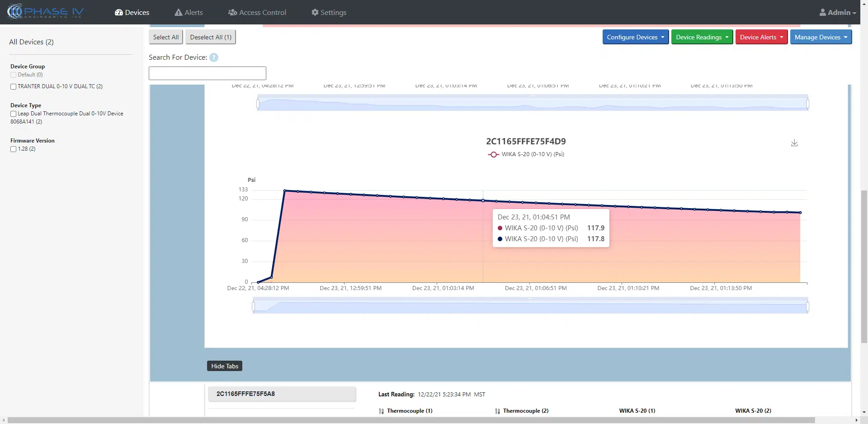Click the Phase IV Engineering logo

click(45, 12)
